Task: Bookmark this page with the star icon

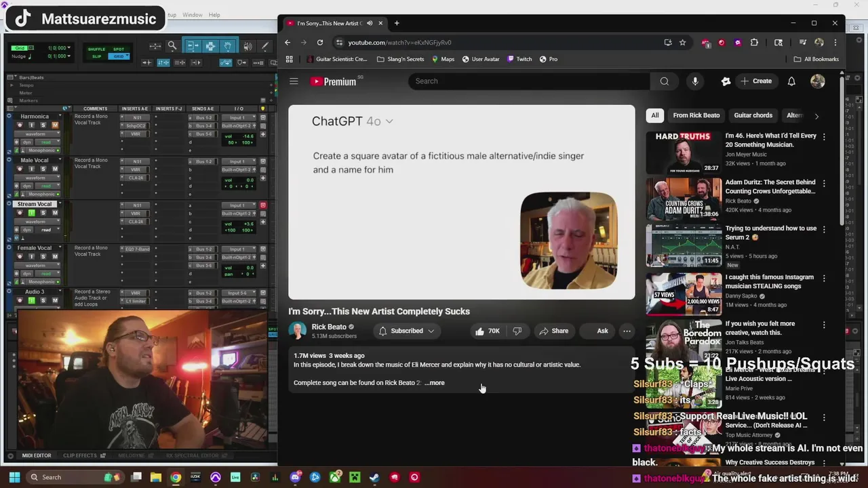Action: tap(683, 42)
